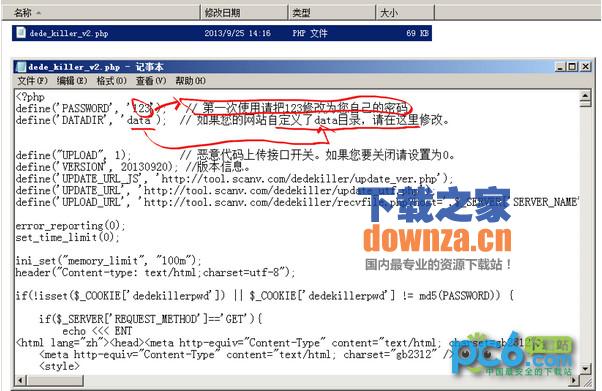Open the 文件(F) menu in Notepad
602x391 pixels.
click(x=32, y=81)
